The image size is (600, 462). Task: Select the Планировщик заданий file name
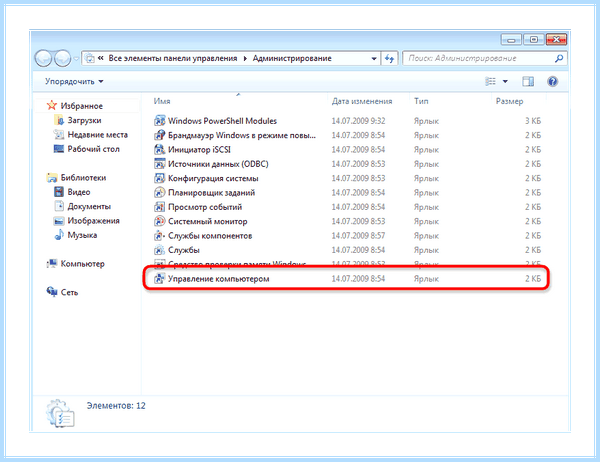(212, 193)
